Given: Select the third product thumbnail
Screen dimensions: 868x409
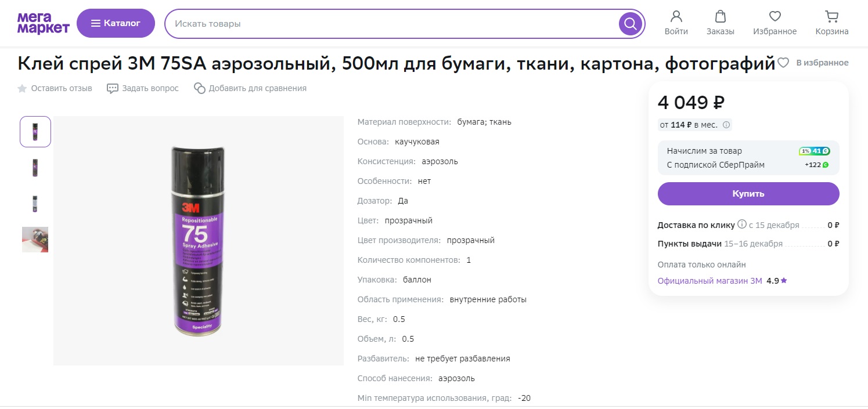Looking at the screenshot, I should pos(35,204).
